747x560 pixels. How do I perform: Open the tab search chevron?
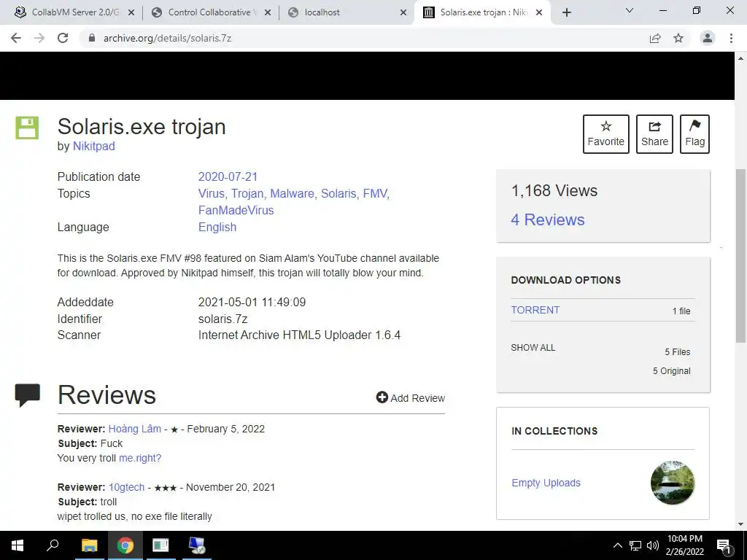tap(630, 10)
